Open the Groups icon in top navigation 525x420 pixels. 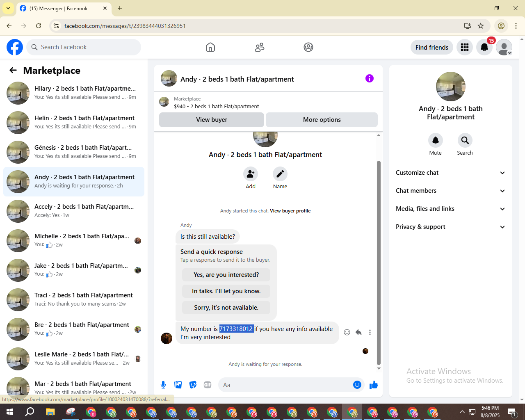click(x=308, y=47)
